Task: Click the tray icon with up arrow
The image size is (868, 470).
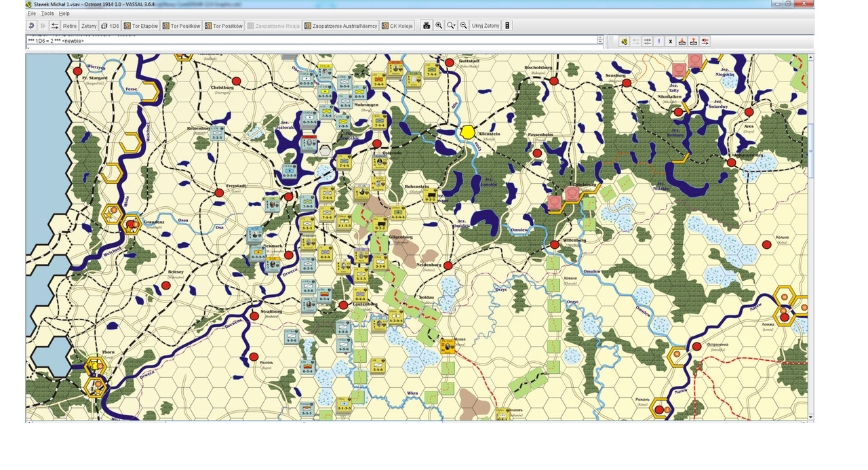Action: click(694, 41)
